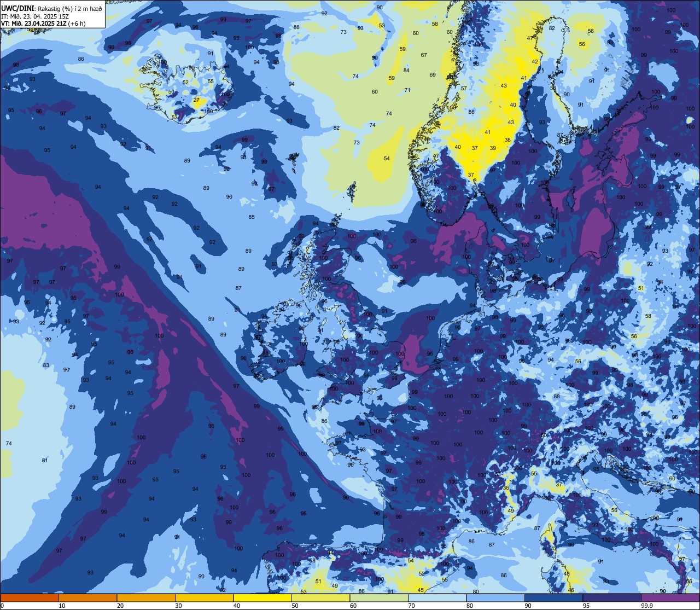Screen dimensions: 700x610
Task: Click the '67' humidity value on the map
Action: click(424, 55)
